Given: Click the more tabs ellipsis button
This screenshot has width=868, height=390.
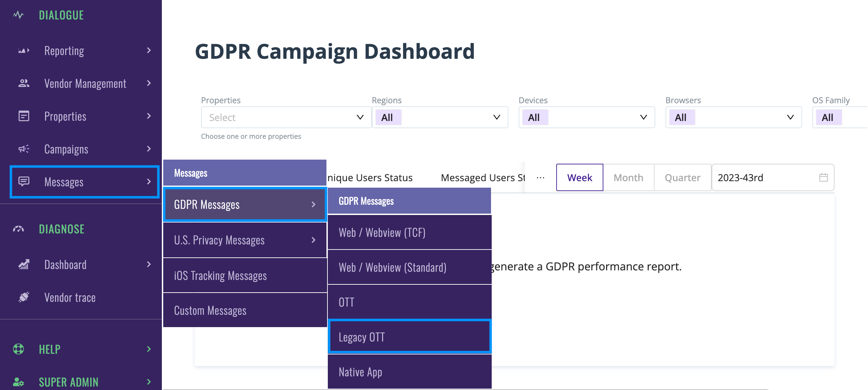Looking at the screenshot, I should point(540,178).
